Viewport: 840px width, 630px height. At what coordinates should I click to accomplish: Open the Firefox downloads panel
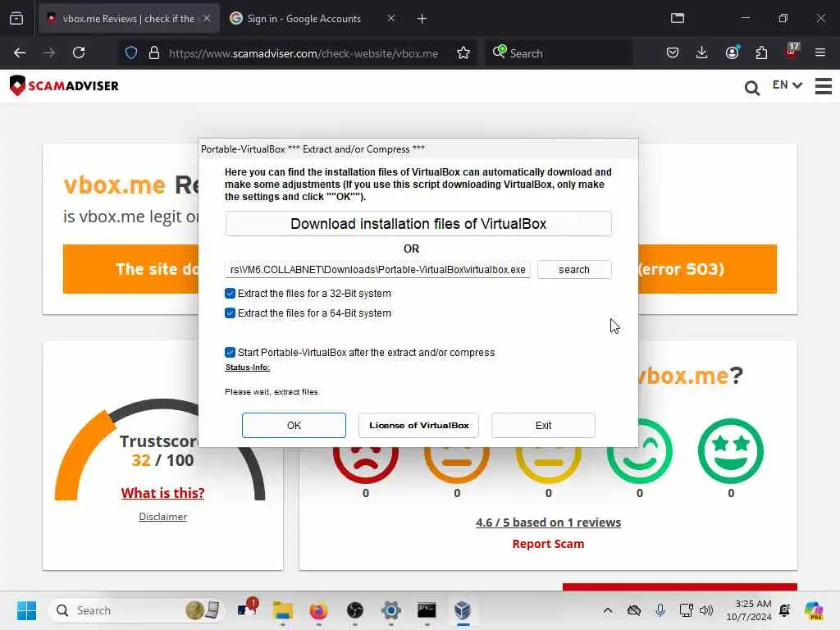coord(702,52)
